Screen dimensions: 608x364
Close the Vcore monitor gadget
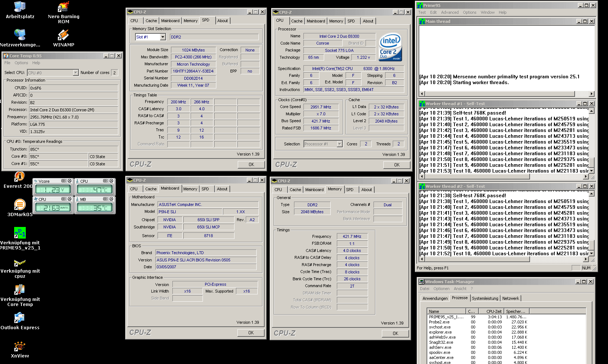(70, 181)
